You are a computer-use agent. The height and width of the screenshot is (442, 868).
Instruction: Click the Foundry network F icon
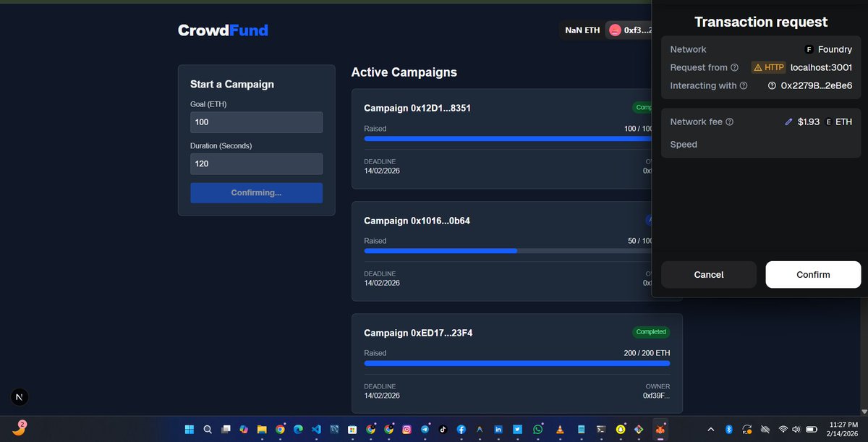[809, 49]
